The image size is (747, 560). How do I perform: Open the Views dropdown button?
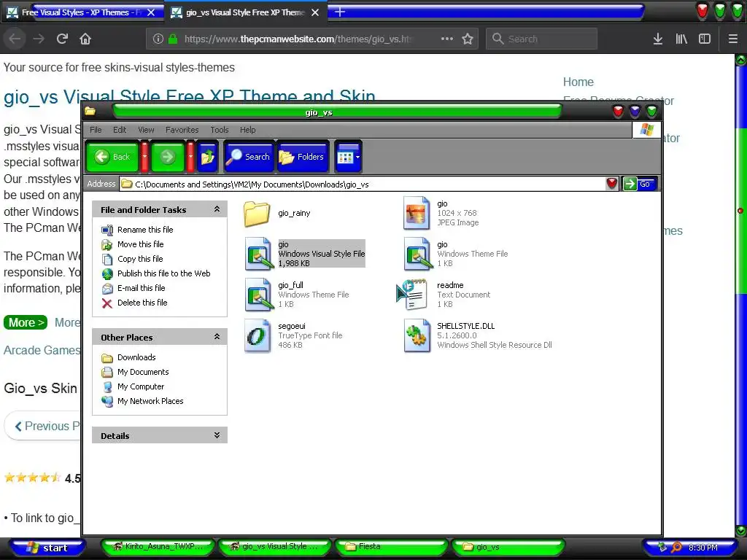pyautogui.click(x=348, y=157)
